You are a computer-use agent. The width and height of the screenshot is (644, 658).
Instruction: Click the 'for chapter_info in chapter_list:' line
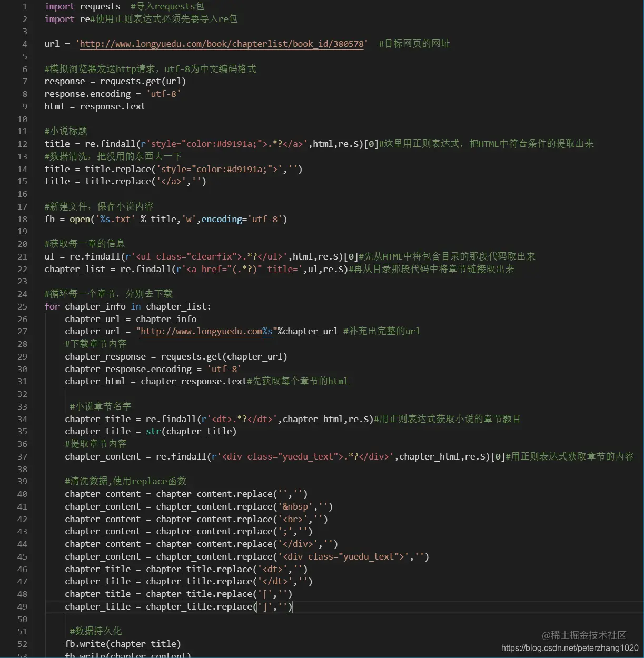128,307
